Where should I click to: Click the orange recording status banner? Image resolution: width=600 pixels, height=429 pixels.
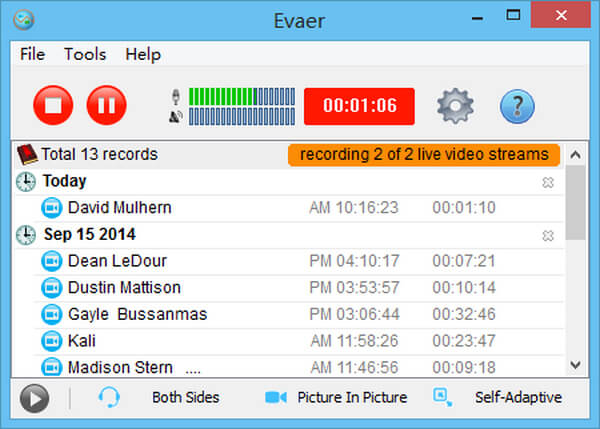pos(424,155)
